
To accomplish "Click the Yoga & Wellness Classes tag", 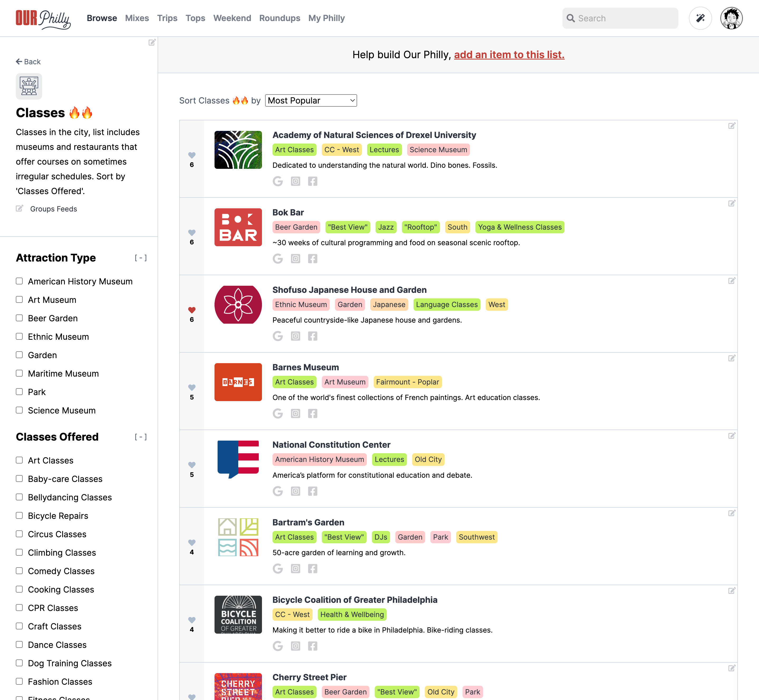I will (520, 227).
